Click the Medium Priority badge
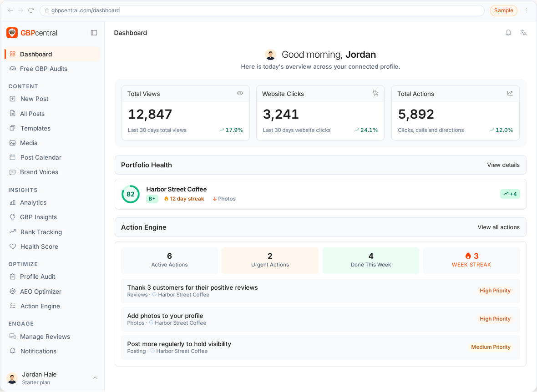The image size is (537, 392). [x=491, y=347]
